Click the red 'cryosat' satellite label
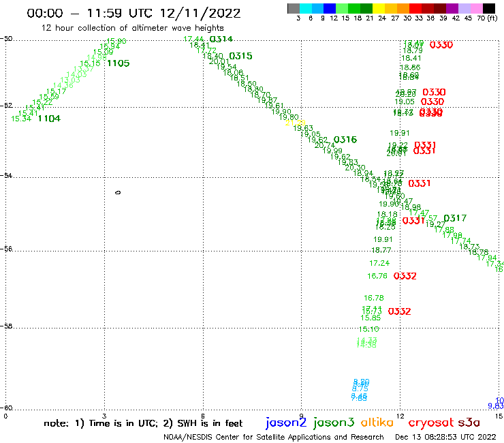 tap(431, 423)
